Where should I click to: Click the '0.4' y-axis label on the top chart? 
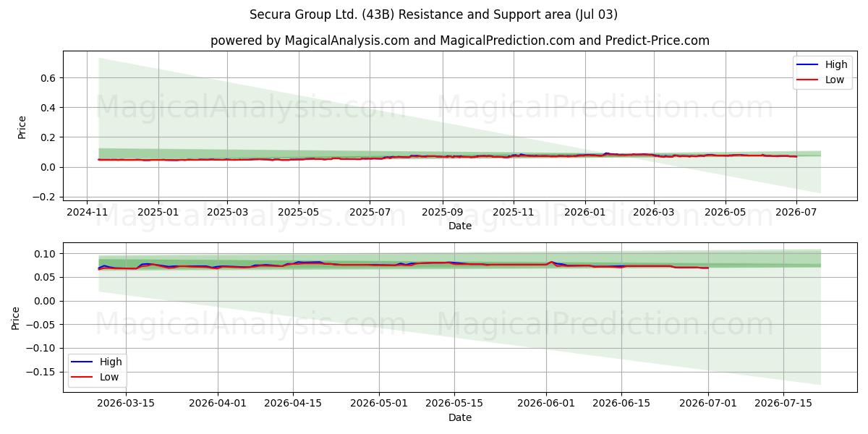[x=49, y=107]
